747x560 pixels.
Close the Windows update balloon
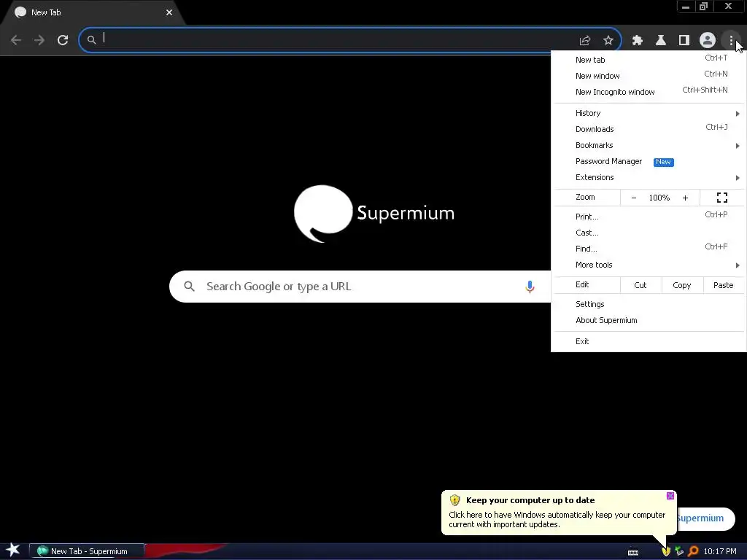click(670, 496)
